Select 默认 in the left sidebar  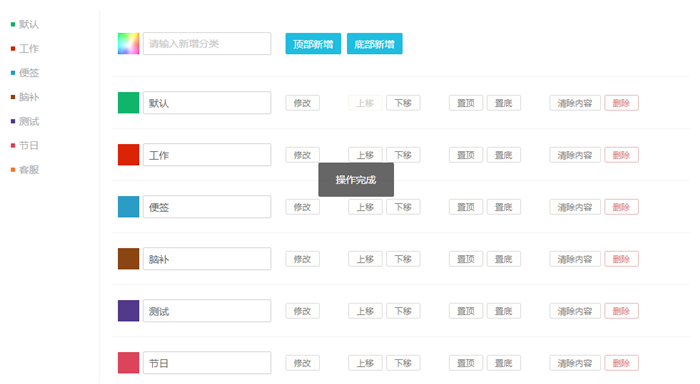pyautogui.click(x=25, y=24)
